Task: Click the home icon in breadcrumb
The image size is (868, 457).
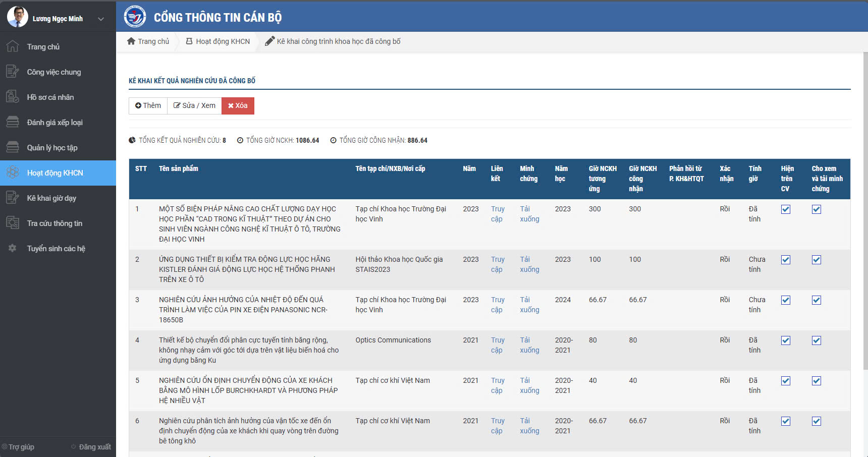Action: click(x=131, y=41)
